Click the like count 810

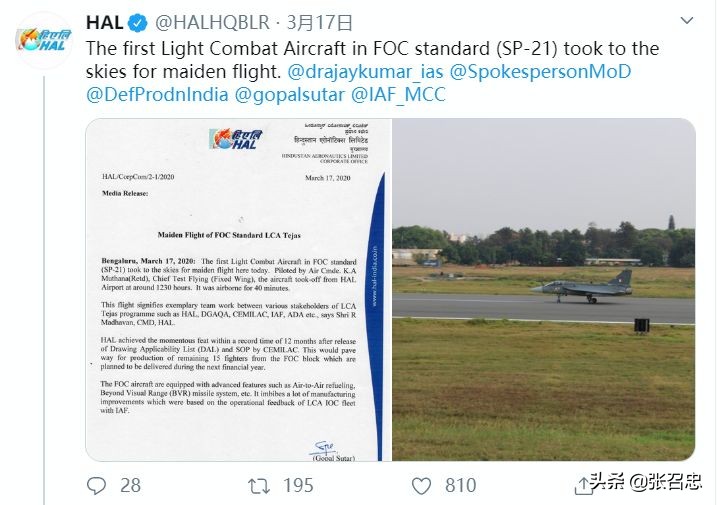click(460, 485)
